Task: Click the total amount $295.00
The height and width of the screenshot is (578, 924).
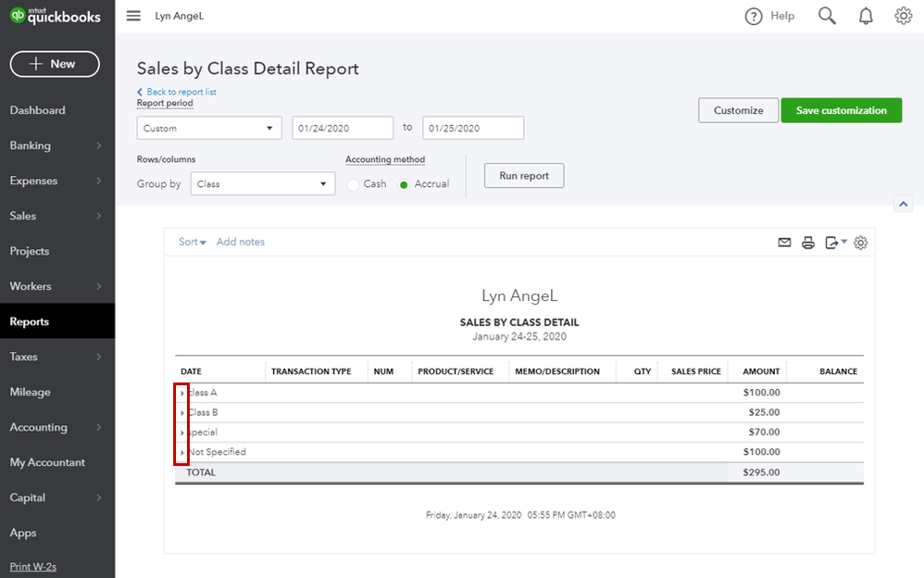Action: click(761, 472)
